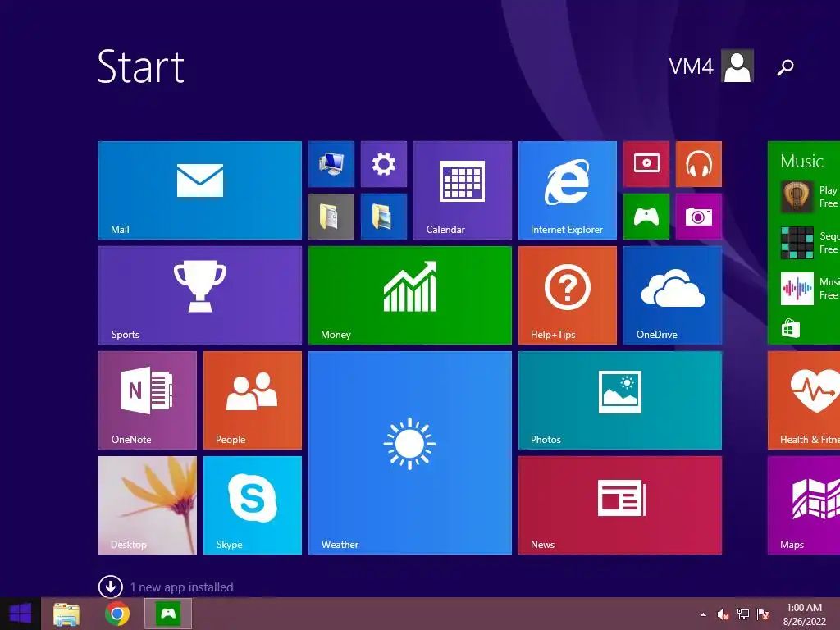Screen dimensions: 840x630
Task: Open the Money tile
Action: point(410,295)
